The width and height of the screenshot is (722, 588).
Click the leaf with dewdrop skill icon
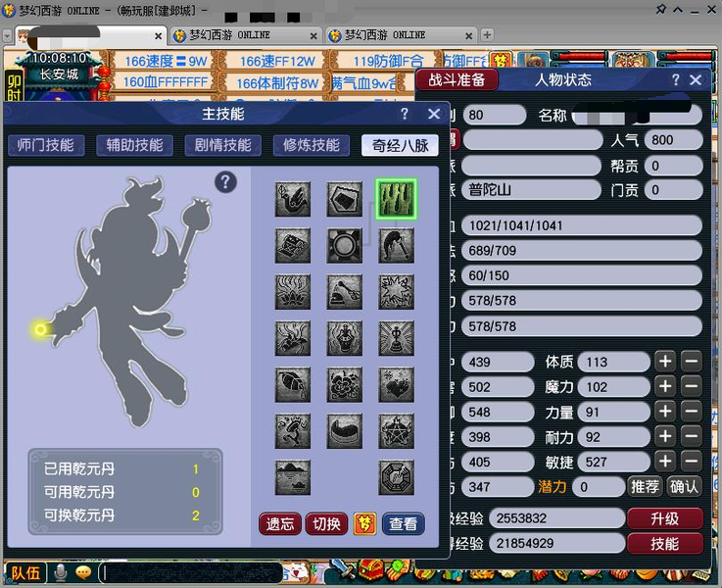pos(293,385)
